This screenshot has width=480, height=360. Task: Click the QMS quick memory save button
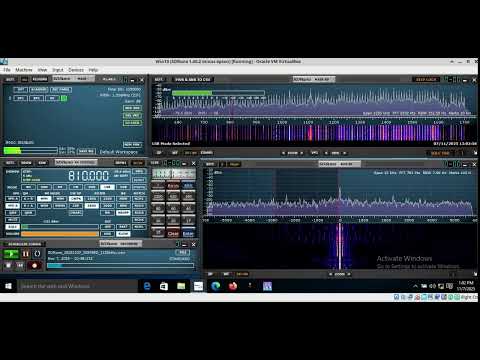[x=12, y=213]
